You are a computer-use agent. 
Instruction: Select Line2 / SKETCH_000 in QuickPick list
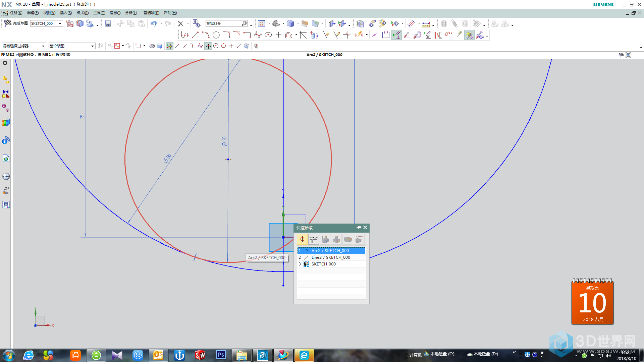331,257
